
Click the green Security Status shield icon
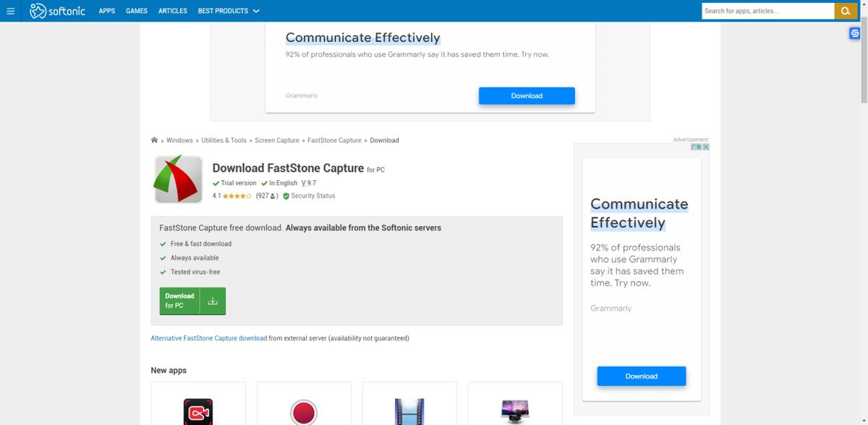pos(286,196)
